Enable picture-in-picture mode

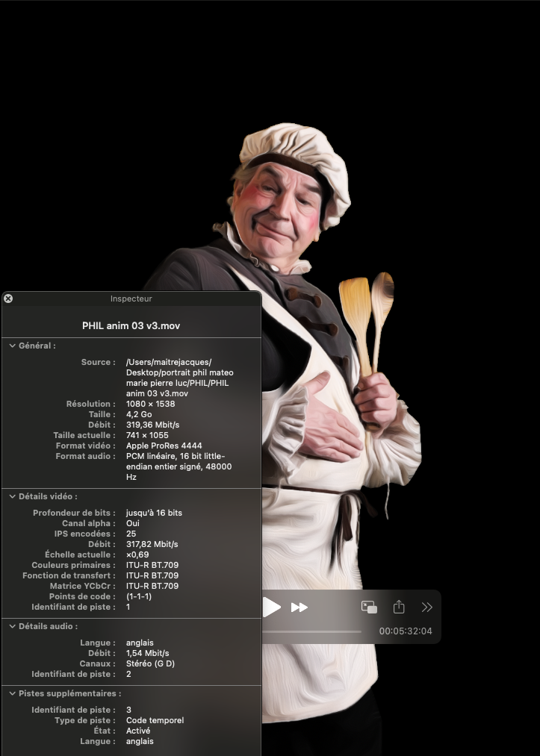(369, 607)
